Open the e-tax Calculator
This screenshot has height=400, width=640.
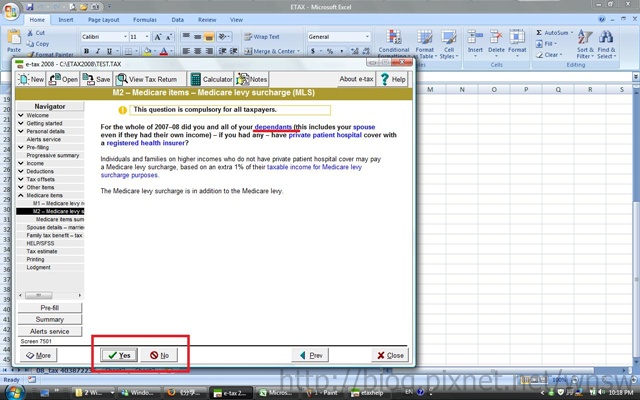(x=211, y=79)
